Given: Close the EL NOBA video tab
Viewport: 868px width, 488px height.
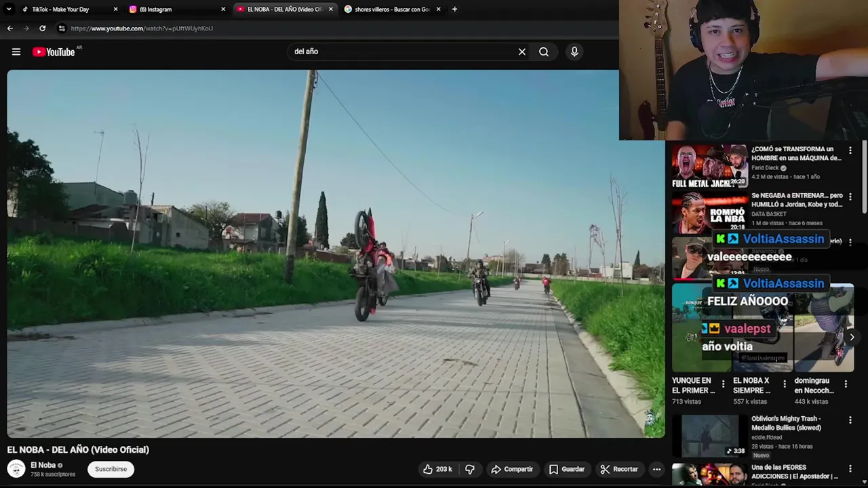Looking at the screenshot, I should tap(331, 9).
